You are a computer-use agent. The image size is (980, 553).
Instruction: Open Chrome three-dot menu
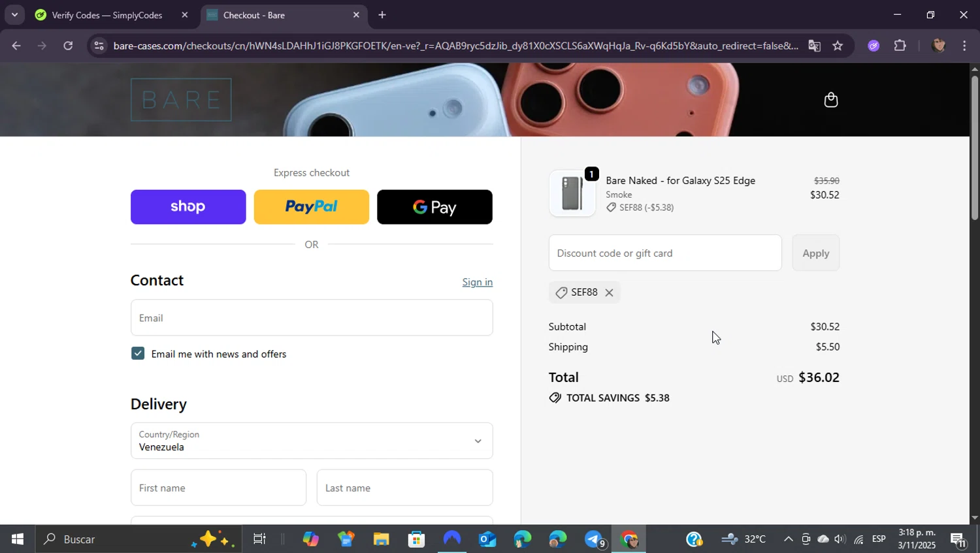pos(964,46)
